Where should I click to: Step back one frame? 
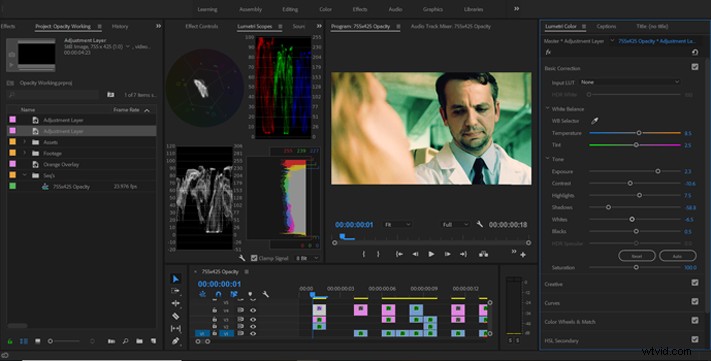pos(415,254)
